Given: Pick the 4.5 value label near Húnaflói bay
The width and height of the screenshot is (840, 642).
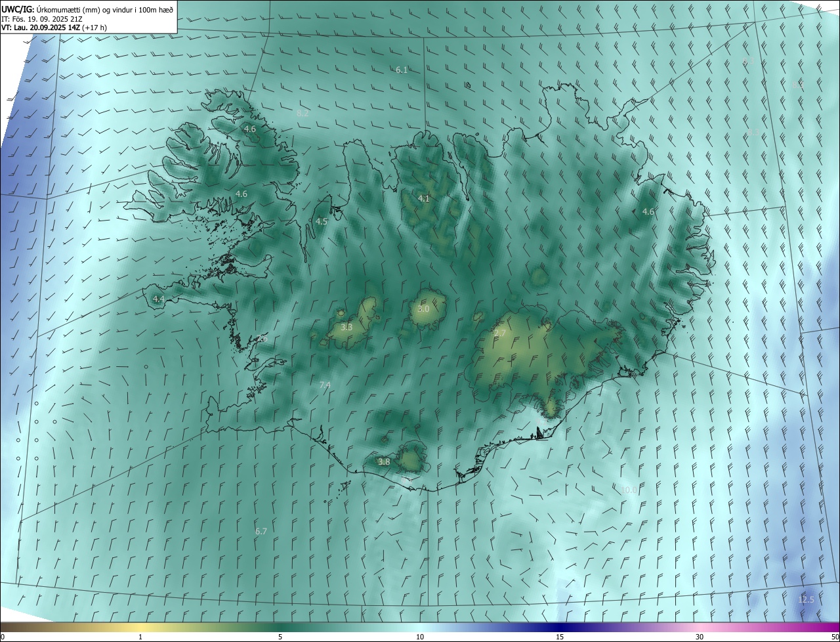Looking at the screenshot, I should click(321, 222).
